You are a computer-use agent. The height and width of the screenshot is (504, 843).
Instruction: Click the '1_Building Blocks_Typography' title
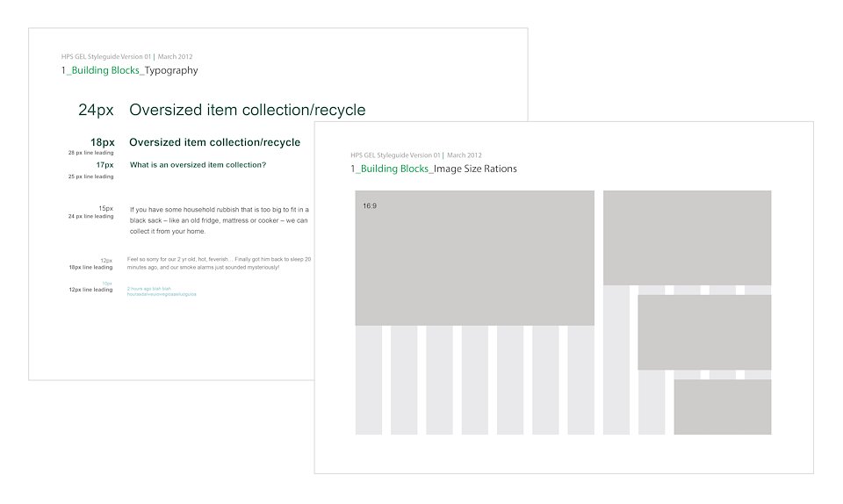click(130, 70)
